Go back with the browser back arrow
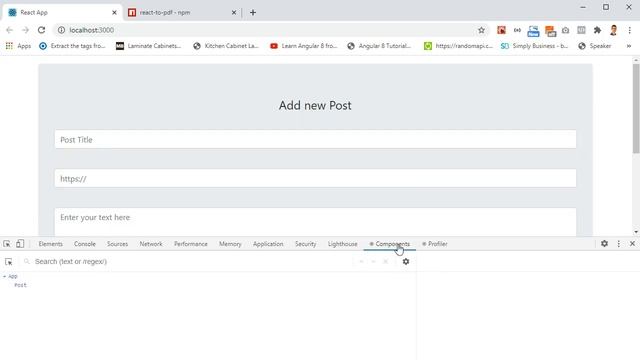 [x=9, y=30]
